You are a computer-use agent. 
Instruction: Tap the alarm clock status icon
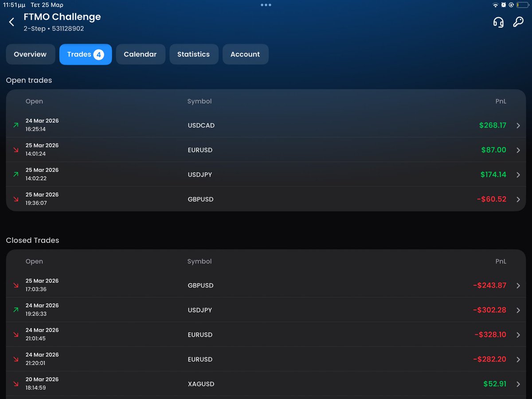coord(504,5)
